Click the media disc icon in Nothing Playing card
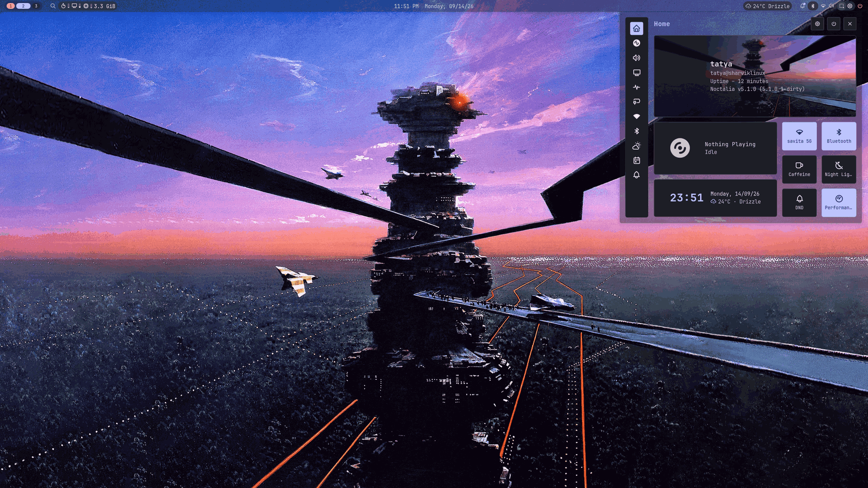Image resolution: width=868 pixels, height=488 pixels. 680,148
